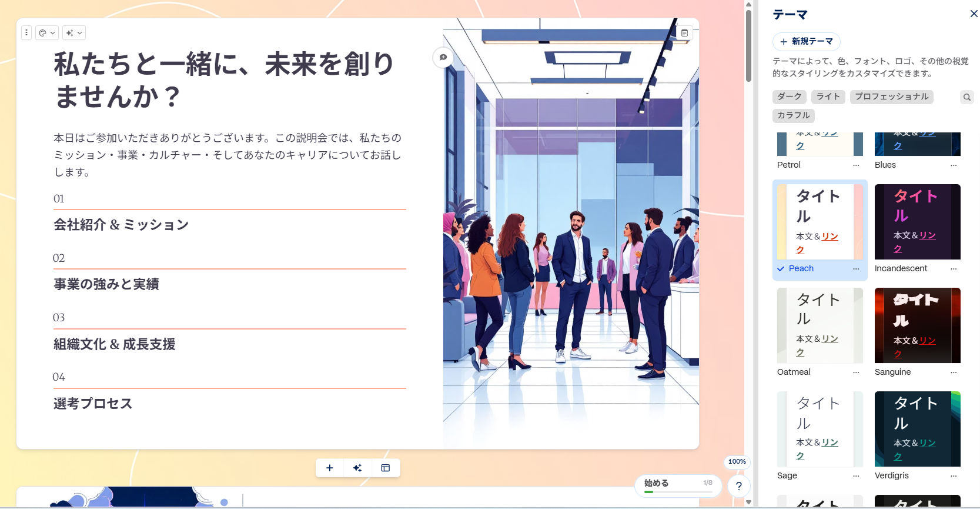Open the AI edit sparkle dropdown
This screenshot has height=509, width=980.
[74, 33]
